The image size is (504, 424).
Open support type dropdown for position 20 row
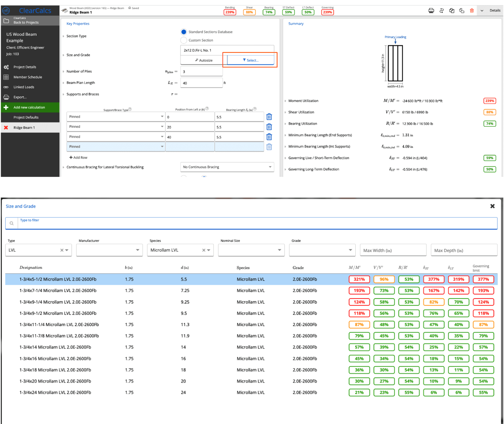click(x=116, y=127)
